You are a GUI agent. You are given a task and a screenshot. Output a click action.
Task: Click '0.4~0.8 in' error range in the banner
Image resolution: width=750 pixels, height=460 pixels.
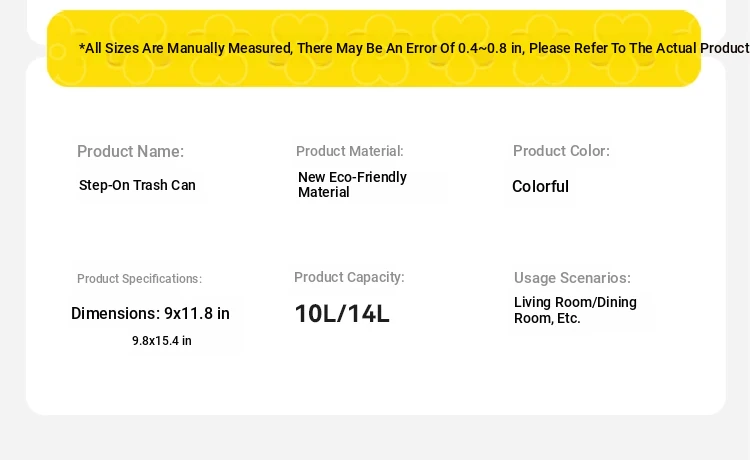(490, 48)
